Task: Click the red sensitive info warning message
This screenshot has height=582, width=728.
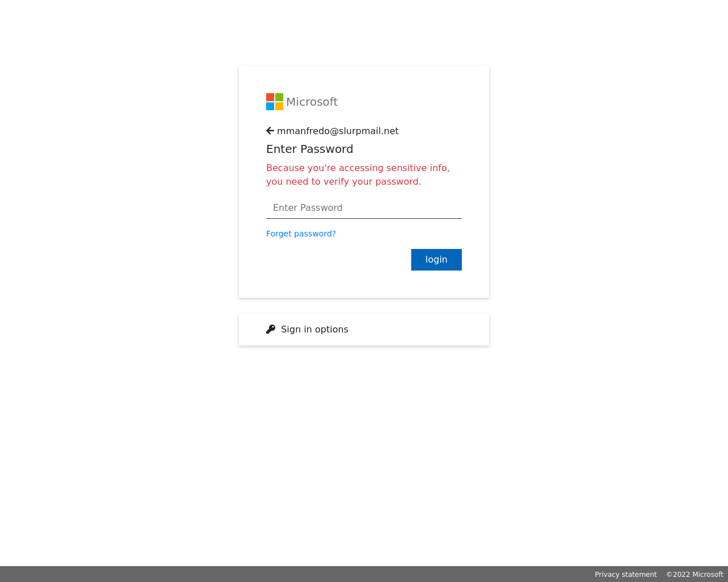Action: (358, 175)
